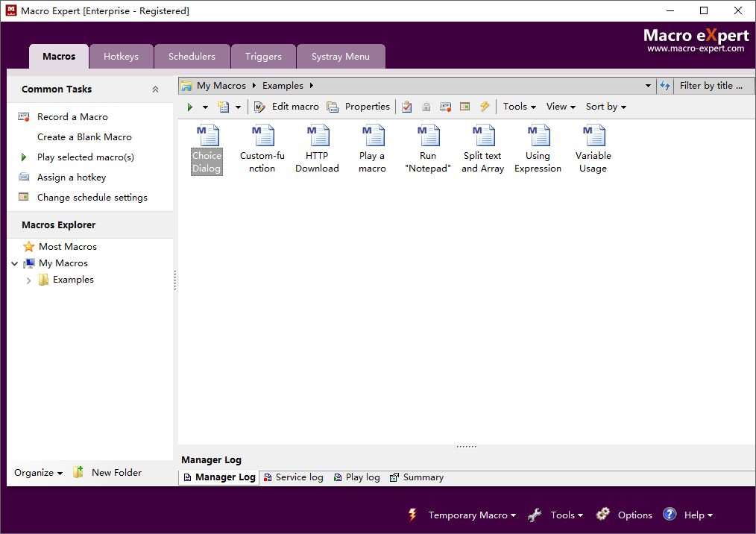Image resolution: width=756 pixels, height=534 pixels.
Task: Switch to the Hotkeys tab
Action: tap(121, 57)
